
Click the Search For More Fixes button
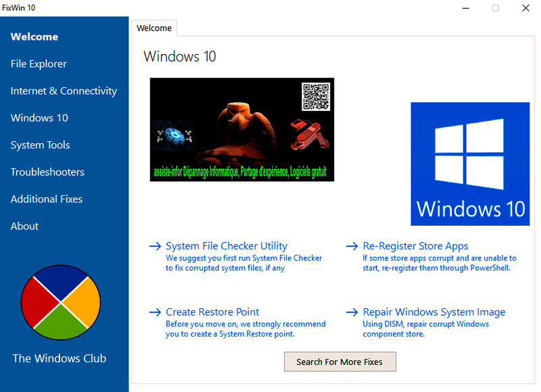(x=340, y=362)
